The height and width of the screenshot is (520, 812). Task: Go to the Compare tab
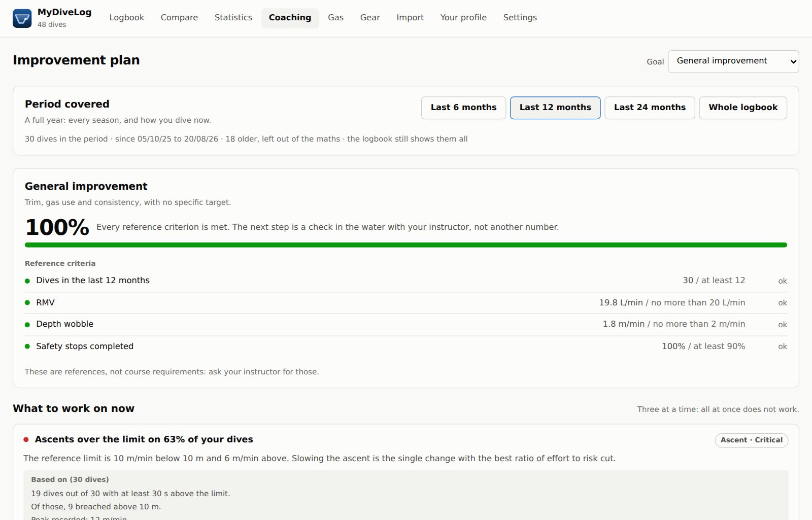tap(179, 18)
